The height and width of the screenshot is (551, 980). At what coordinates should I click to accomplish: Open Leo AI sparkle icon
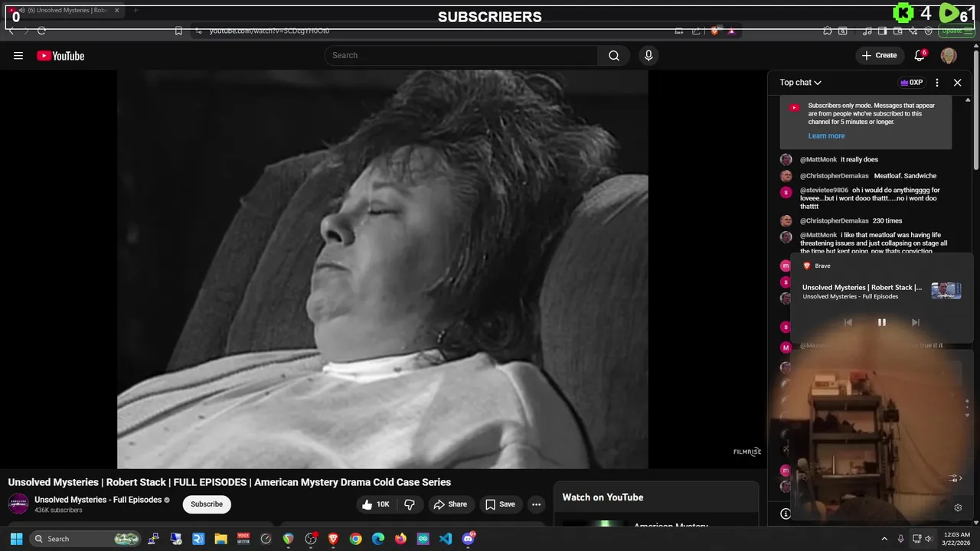click(913, 31)
